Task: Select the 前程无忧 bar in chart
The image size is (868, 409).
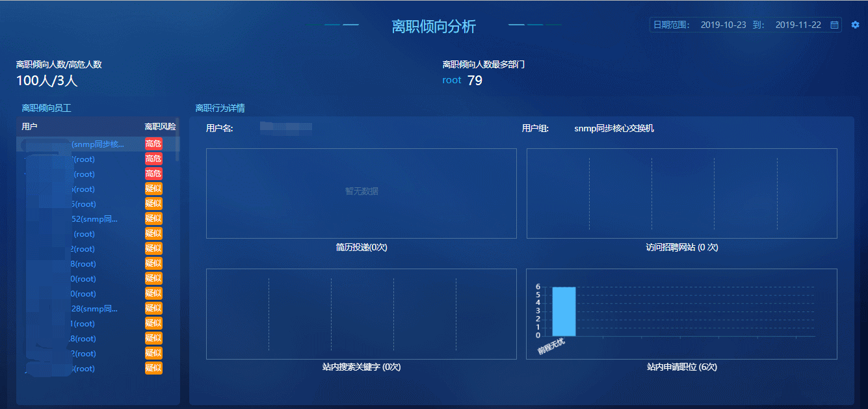Action: pos(563,311)
